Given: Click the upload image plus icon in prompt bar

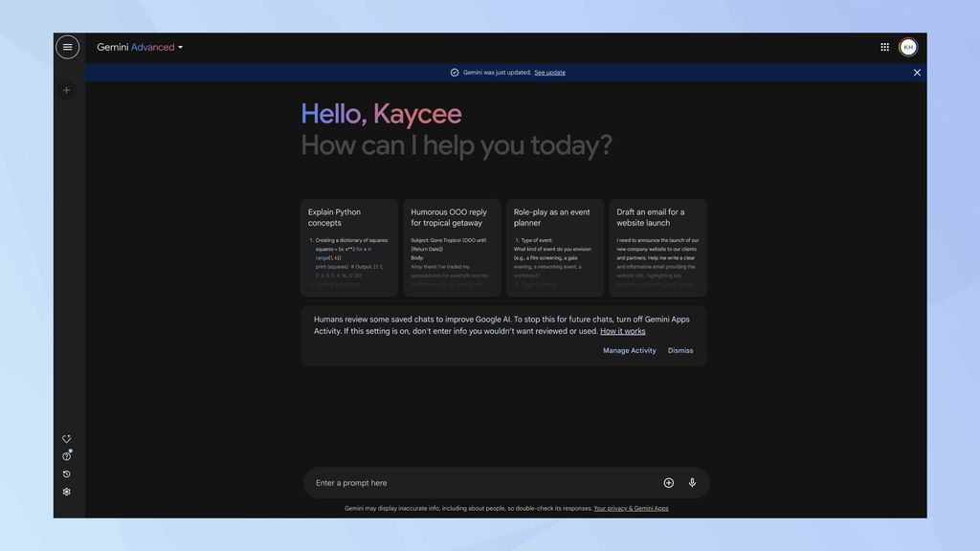Looking at the screenshot, I should click(x=669, y=482).
